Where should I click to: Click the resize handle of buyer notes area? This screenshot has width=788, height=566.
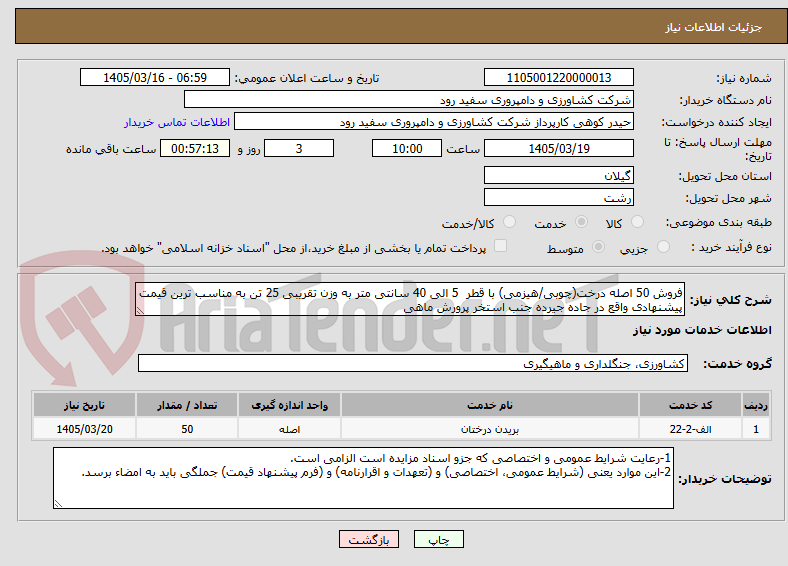[58, 504]
